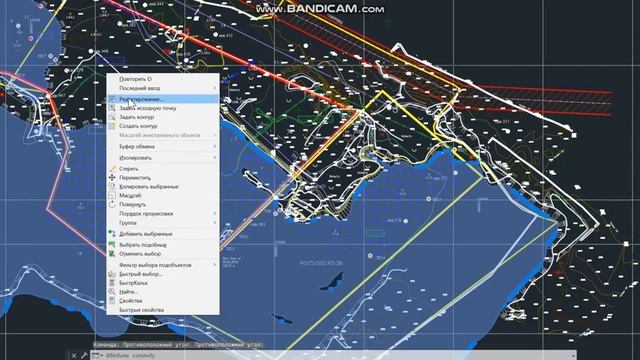This screenshot has width=640, height=360.
Task: Select Задать контур option
Action: pos(163,117)
